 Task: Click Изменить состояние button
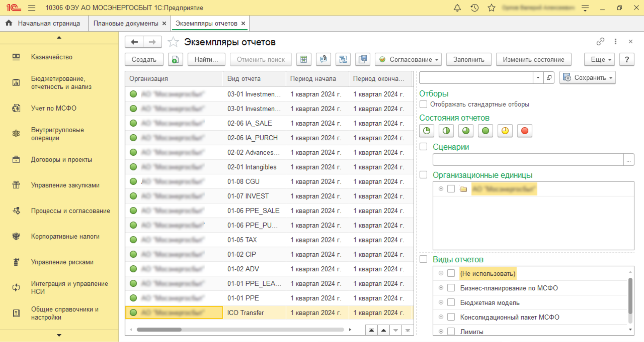coord(534,60)
